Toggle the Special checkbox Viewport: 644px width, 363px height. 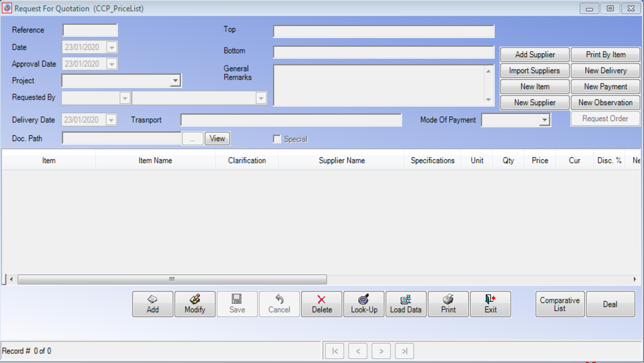tap(277, 139)
